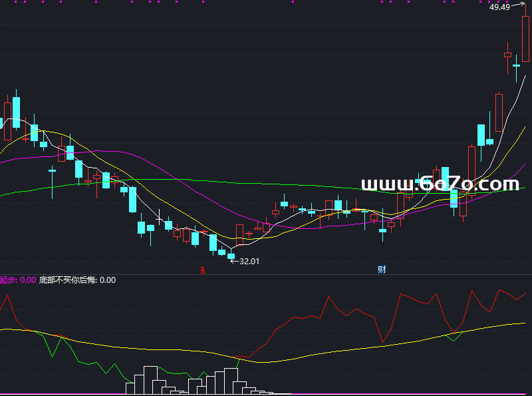The image size is (532, 396).
Task: Click the small red candlestick with the square body near 49.49
Action: click(507, 55)
